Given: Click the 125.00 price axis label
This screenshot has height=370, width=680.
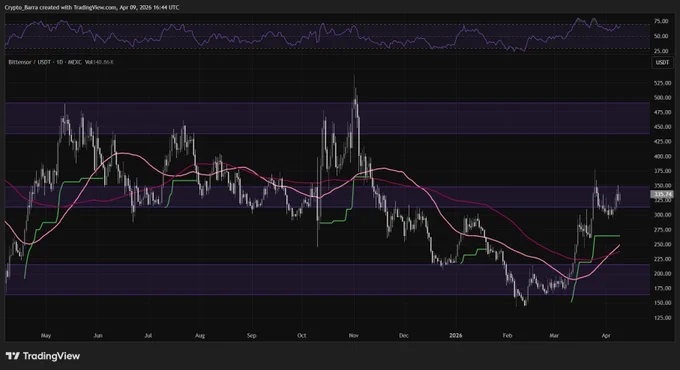Looking at the screenshot, I should coord(662,318).
